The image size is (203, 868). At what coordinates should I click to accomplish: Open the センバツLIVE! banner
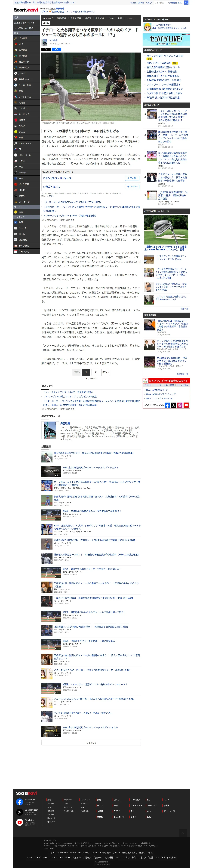166,39
